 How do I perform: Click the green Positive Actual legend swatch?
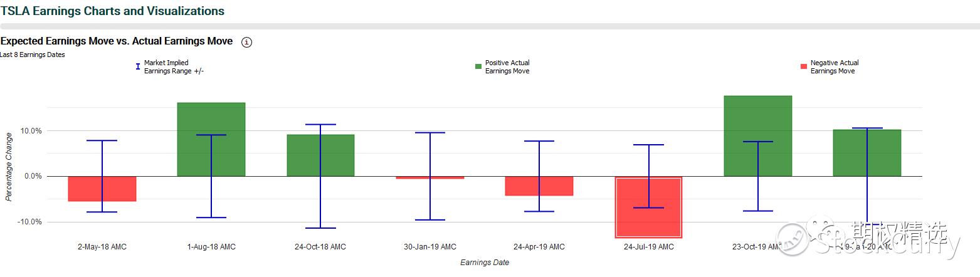point(478,66)
